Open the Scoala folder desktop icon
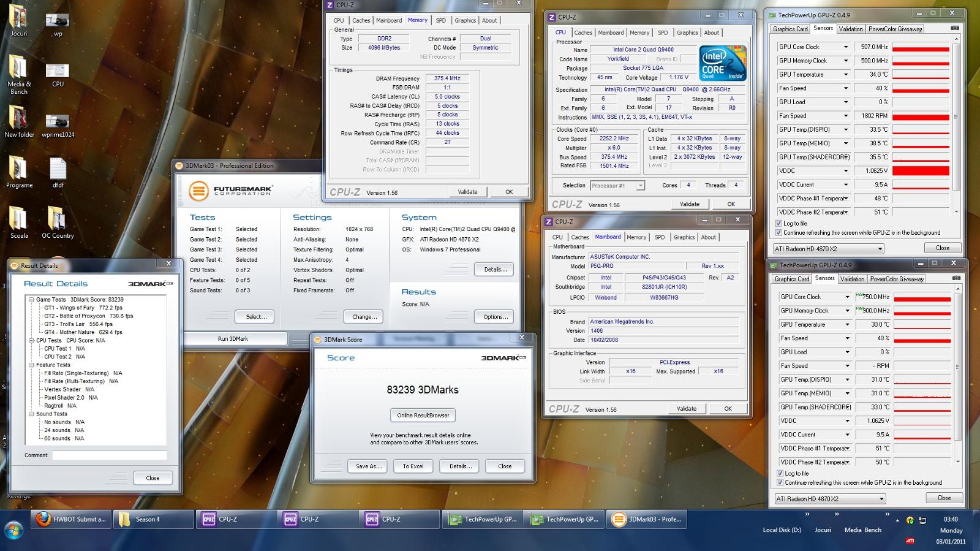980x551 pixels. click(x=18, y=222)
